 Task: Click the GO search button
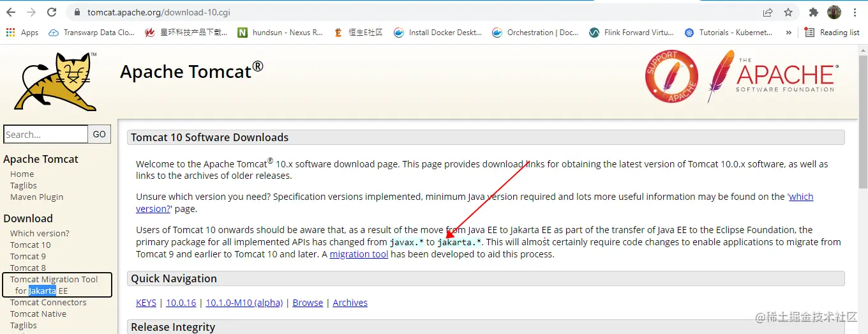click(x=100, y=134)
